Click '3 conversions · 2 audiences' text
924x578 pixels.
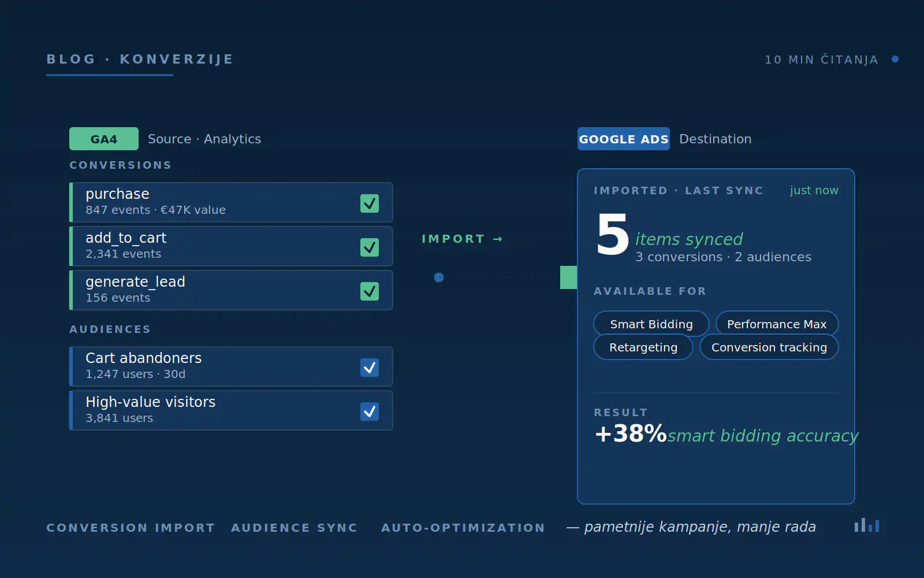click(x=724, y=257)
